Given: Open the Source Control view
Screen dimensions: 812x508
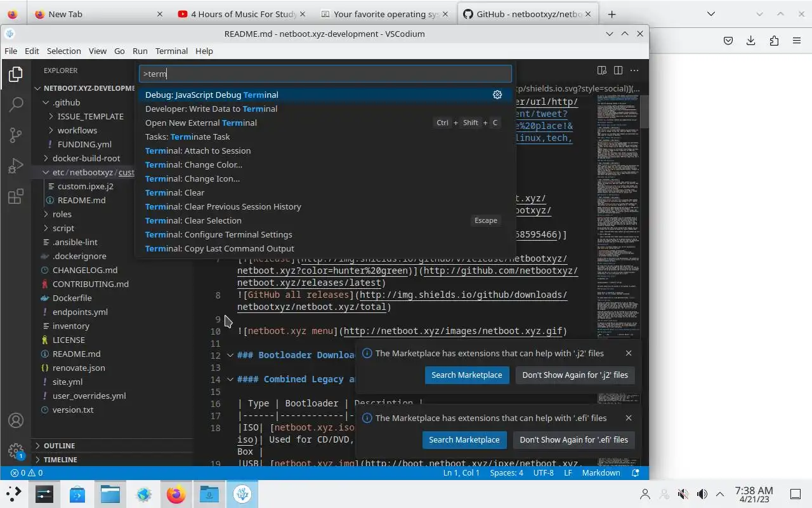Looking at the screenshot, I should pyautogui.click(x=16, y=135).
